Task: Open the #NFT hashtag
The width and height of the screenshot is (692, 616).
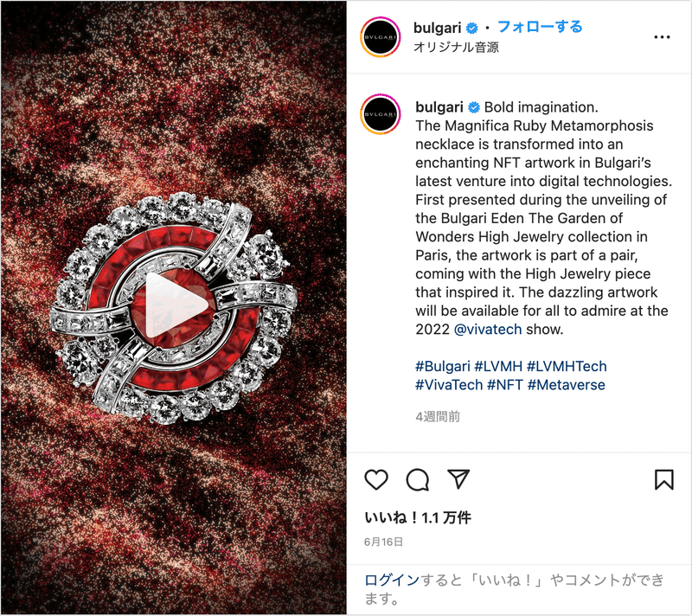Action: [505, 385]
